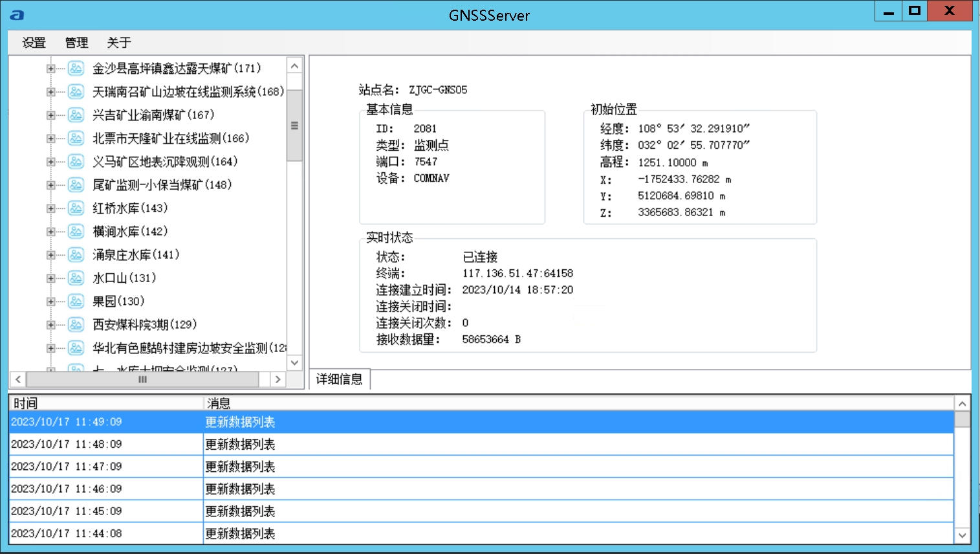This screenshot has height=554, width=980.
Task: Click the 消息 column header
Action: (579, 403)
